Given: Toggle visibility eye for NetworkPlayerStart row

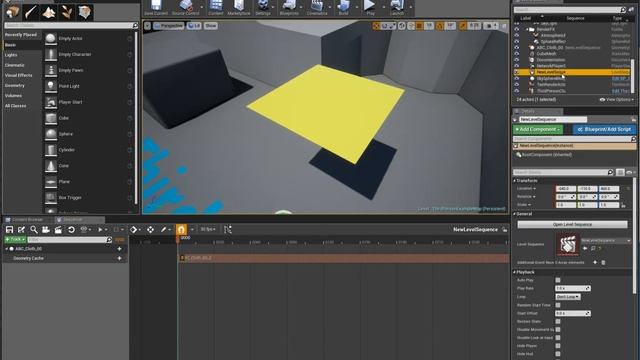Looking at the screenshot, I should (517, 66).
